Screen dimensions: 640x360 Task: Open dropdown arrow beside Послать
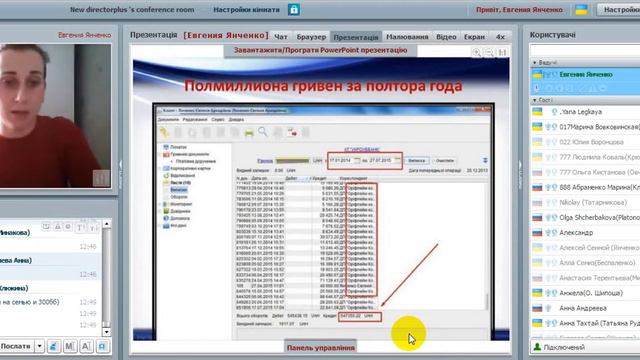tap(40, 346)
